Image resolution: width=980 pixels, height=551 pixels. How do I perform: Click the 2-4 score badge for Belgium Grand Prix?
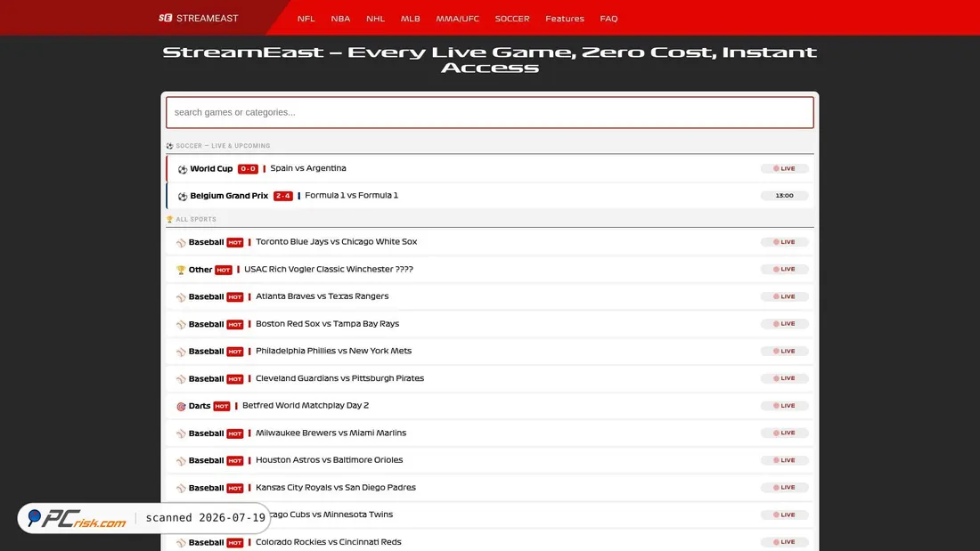(283, 196)
